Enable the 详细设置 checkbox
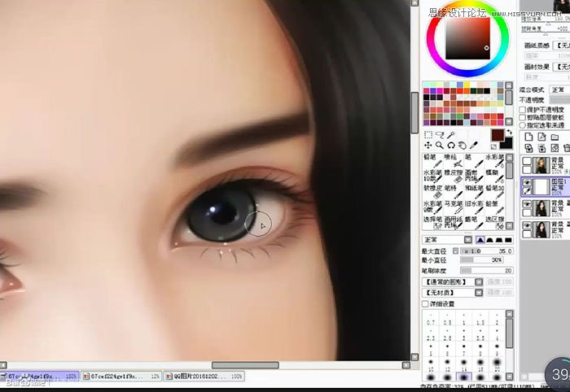570x392 pixels. [x=425, y=304]
